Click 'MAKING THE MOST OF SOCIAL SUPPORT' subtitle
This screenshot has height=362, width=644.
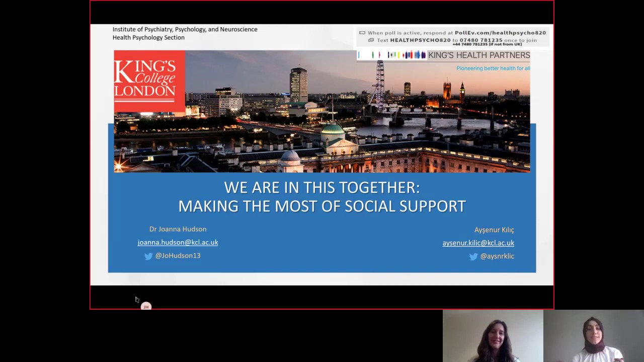click(x=322, y=206)
